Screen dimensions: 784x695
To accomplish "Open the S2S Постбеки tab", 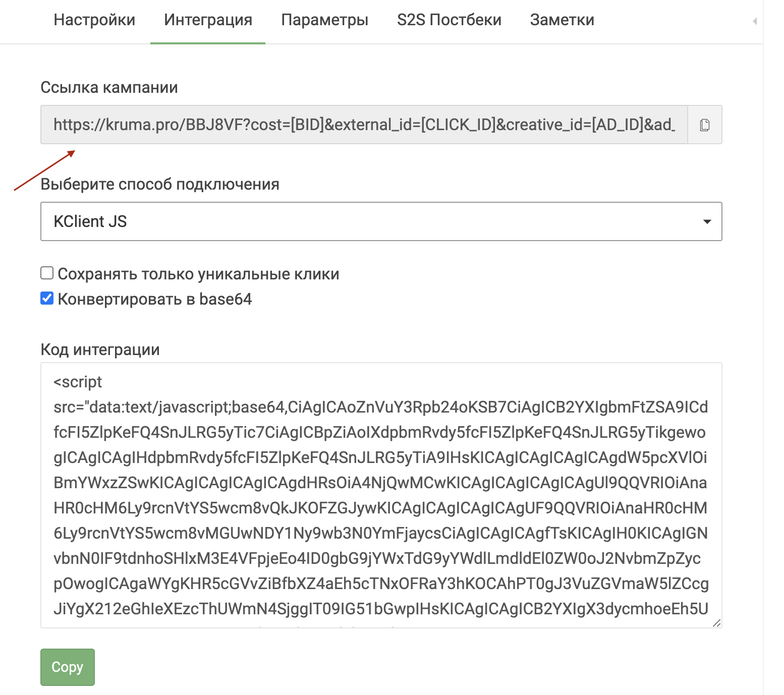I will coord(449,20).
